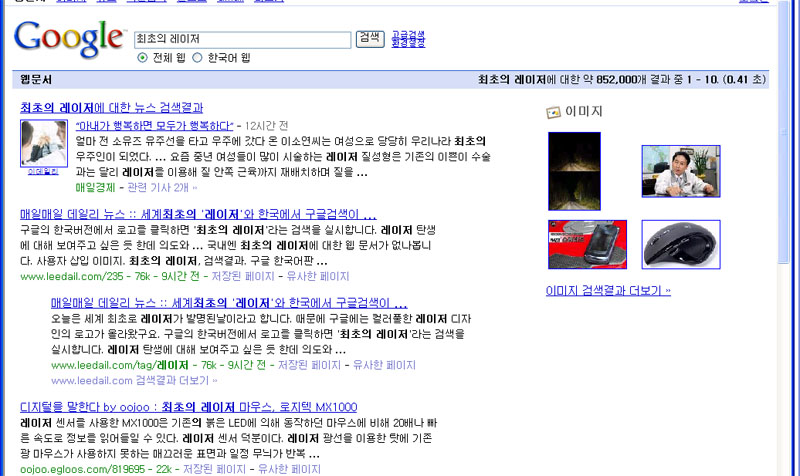The image size is (800, 476).
Task: Focus the search box containing 최초의 레이저
Action: coord(242,39)
